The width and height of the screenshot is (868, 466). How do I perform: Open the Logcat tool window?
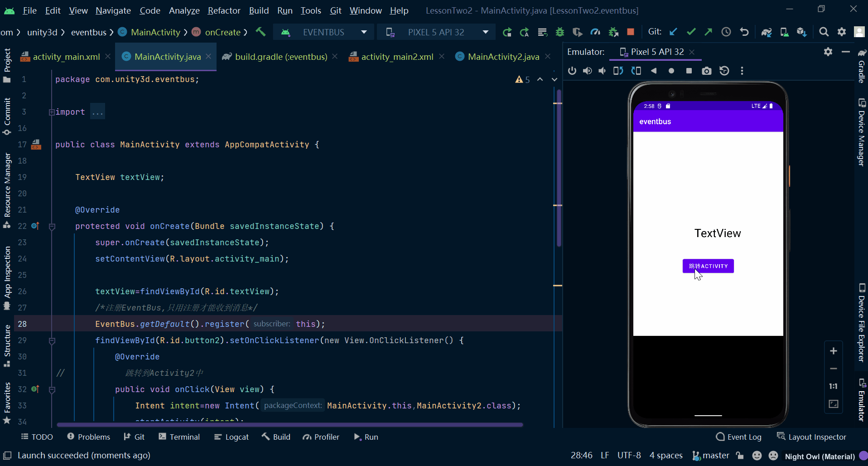(231, 437)
